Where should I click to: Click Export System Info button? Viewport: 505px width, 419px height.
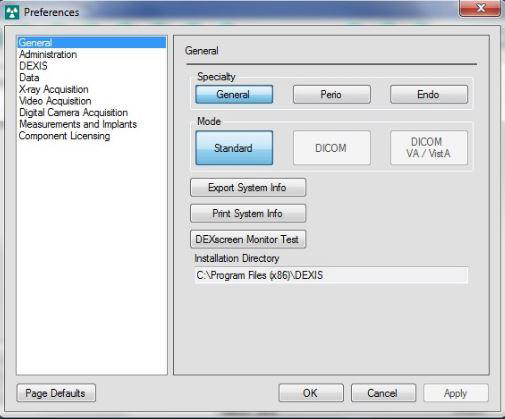pos(248,187)
